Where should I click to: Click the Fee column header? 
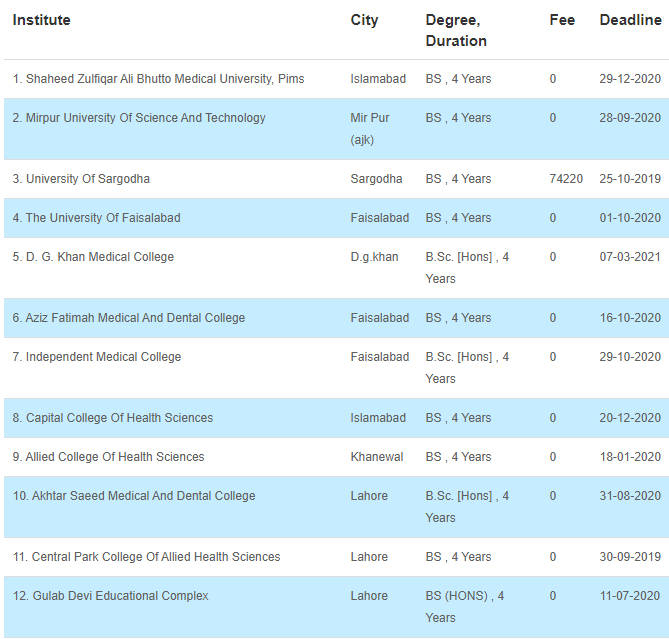click(562, 20)
